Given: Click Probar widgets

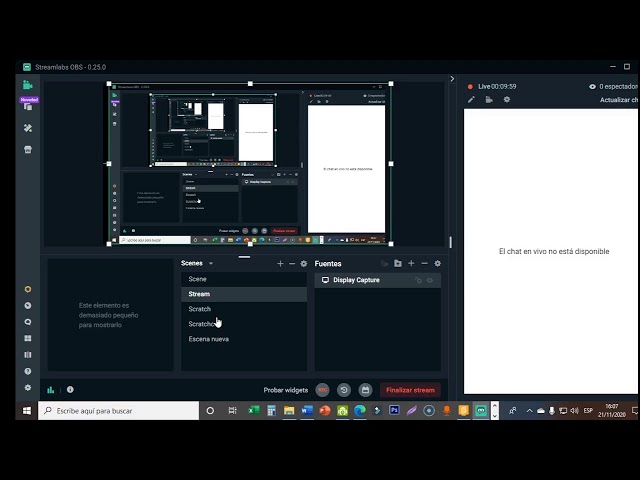Looking at the screenshot, I should tap(286, 390).
